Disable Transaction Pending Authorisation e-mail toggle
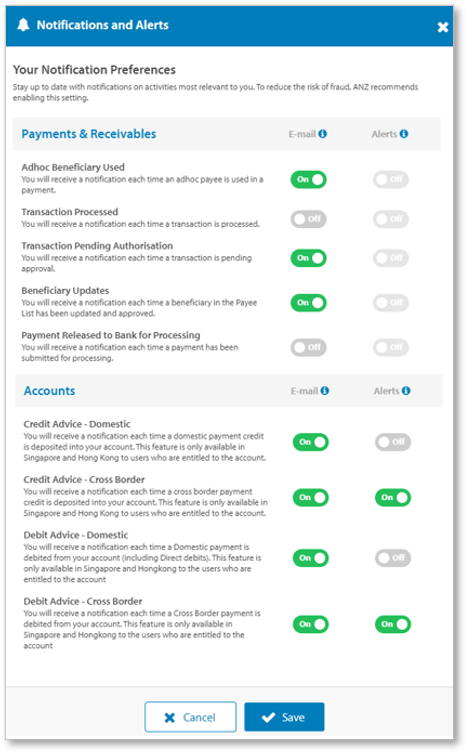The height and width of the screenshot is (753, 467). (x=308, y=258)
